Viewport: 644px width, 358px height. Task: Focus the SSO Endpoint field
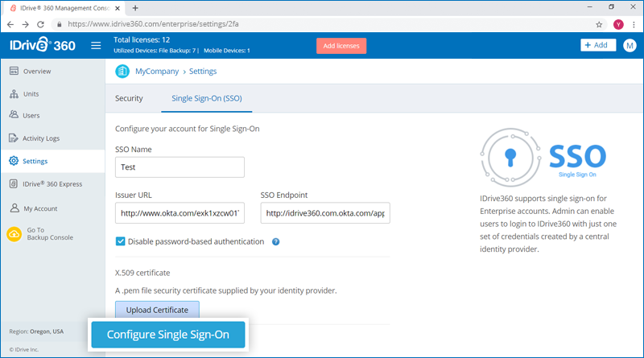(325, 213)
